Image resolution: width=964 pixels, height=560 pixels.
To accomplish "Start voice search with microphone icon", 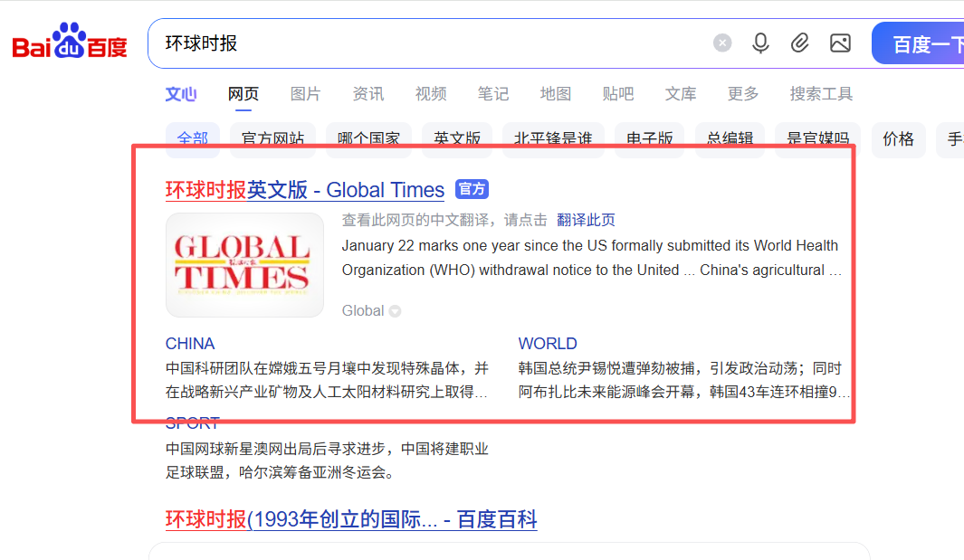I will 760,43.
